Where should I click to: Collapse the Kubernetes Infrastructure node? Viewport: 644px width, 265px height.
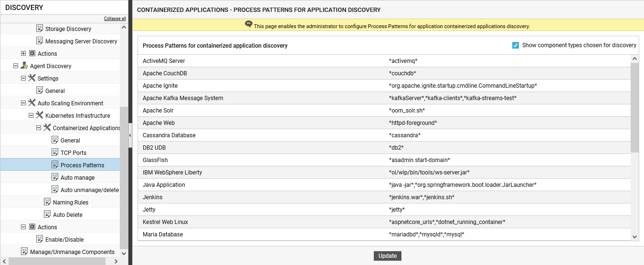point(31,115)
